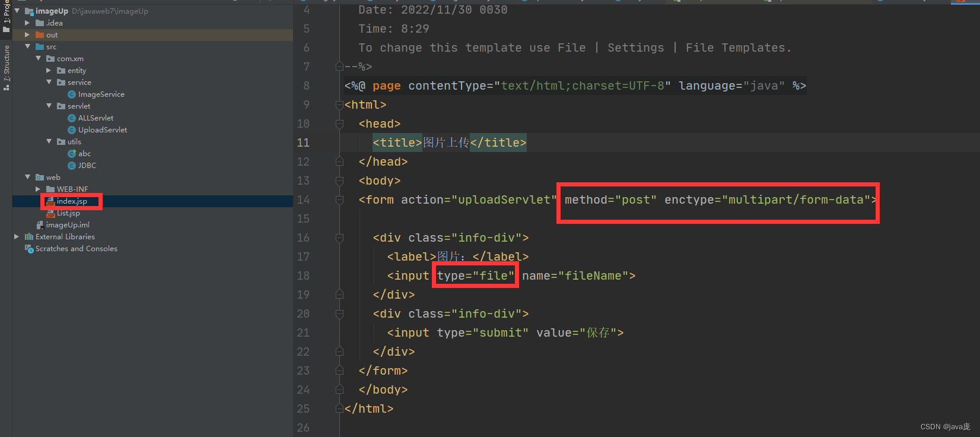
Task: Fold the html tag at line 9
Action: (339, 105)
